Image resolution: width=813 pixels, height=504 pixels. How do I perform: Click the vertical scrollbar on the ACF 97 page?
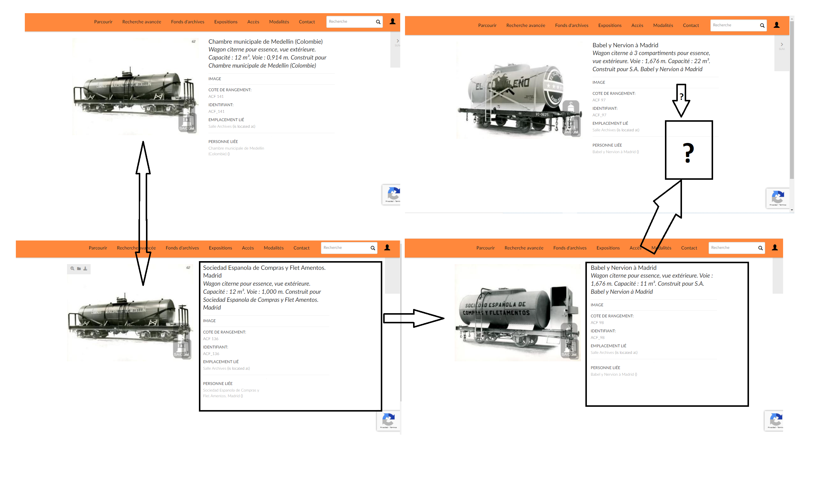792,100
